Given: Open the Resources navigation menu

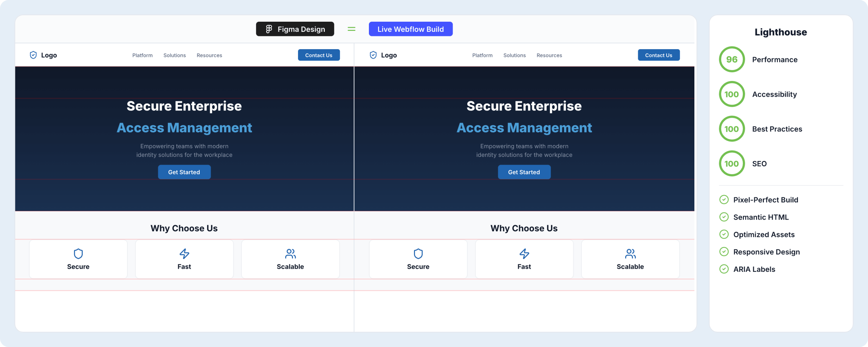Looking at the screenshot, I should pos(209,55).
